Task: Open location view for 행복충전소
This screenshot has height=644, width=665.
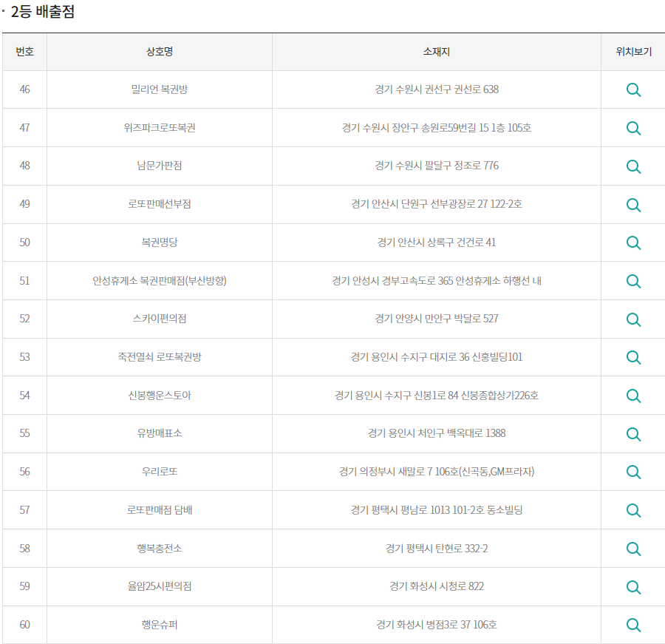Action: click(633, 549)
